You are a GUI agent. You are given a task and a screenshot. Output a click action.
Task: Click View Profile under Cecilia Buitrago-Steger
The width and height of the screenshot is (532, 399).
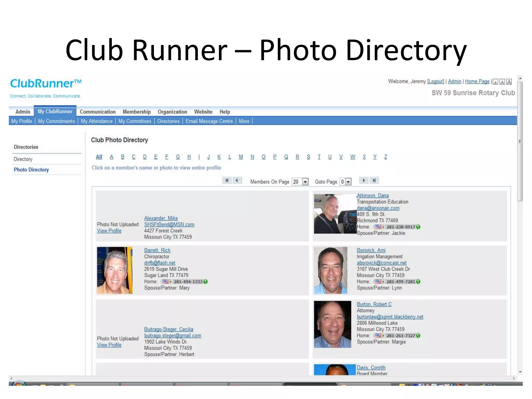pos(109,345)
